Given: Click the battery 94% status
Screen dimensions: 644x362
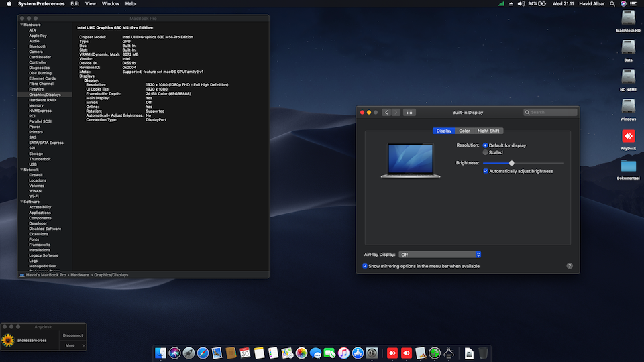Looking at the screenshot, I should [537, 4].
